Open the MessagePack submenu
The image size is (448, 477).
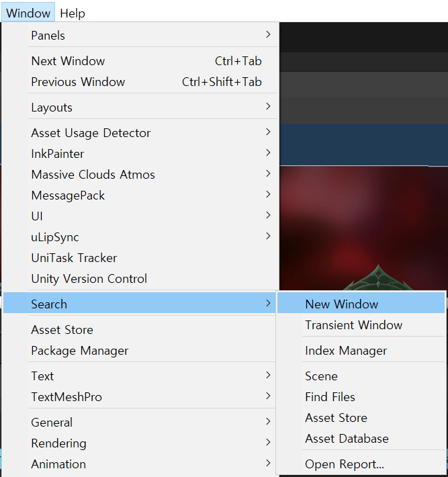[141, 196]
